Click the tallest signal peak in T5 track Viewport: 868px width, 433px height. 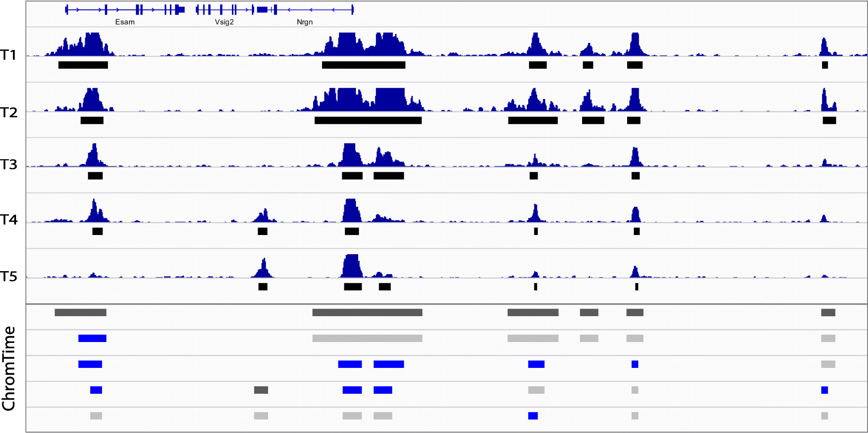[352, 266]
